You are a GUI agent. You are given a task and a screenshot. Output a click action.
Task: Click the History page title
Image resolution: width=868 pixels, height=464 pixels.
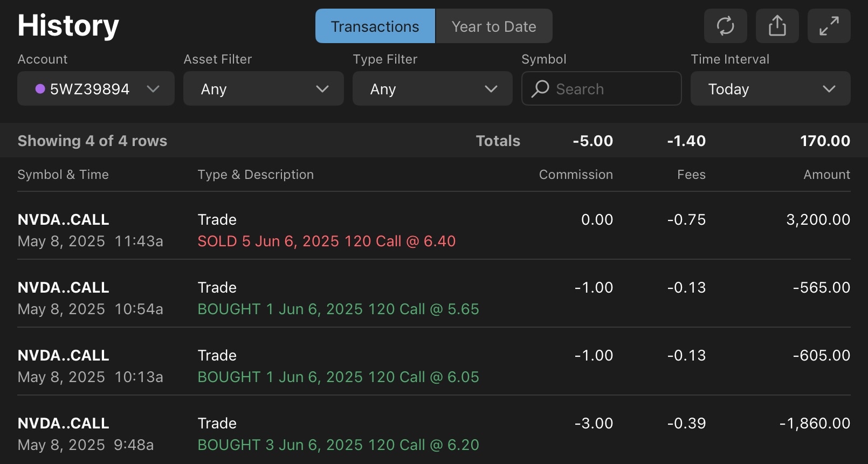pyautogui.click(x=67, y=25)
